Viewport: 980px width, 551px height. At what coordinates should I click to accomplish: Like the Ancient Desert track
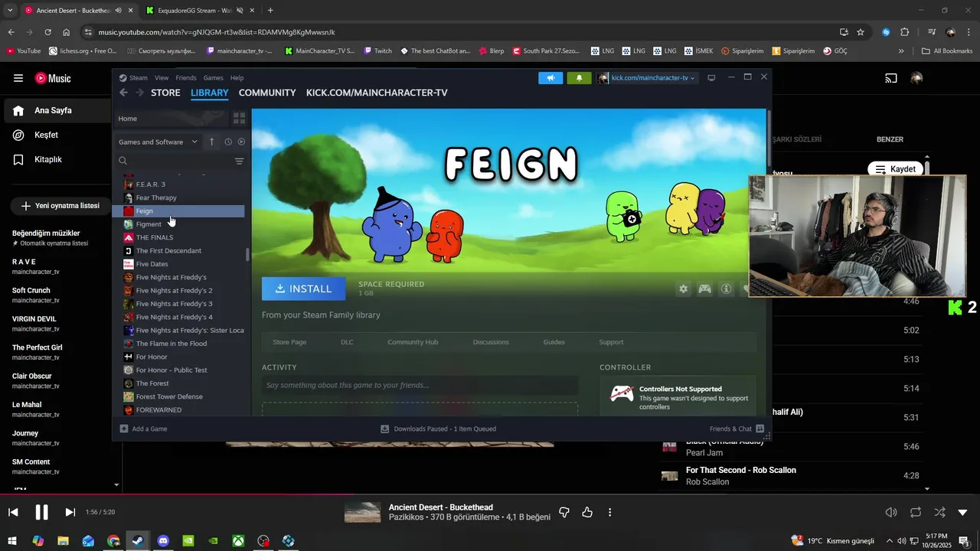click(x=587, y=512)
